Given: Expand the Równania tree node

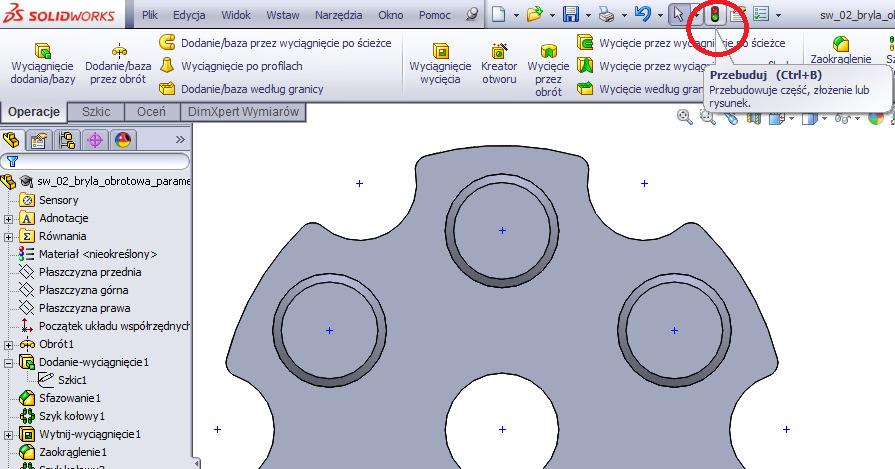Looking at the screenshot, I should (x=8, y=236).
